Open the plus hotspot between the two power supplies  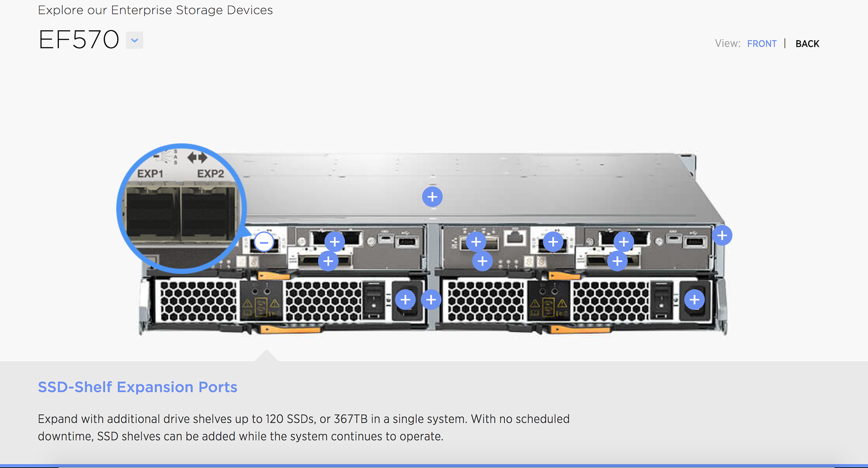point(431,299)
